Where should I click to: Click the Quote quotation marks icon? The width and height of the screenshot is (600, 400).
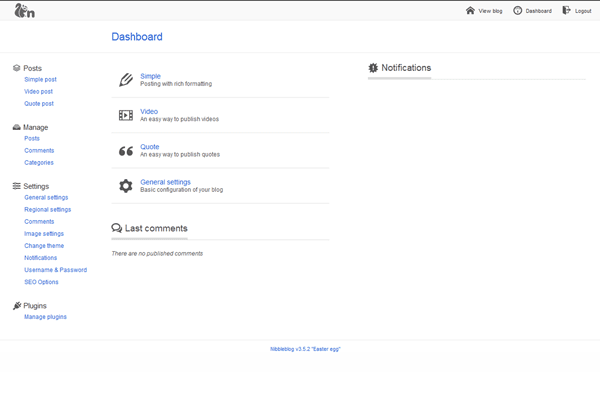[x=125, y=151]
